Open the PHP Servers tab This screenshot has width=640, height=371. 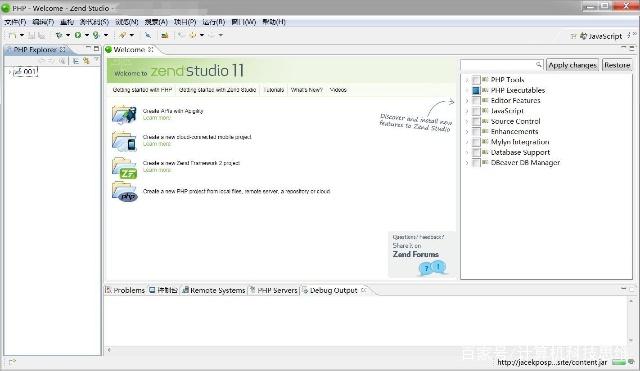pyautogui.click(x=274, y=290)
